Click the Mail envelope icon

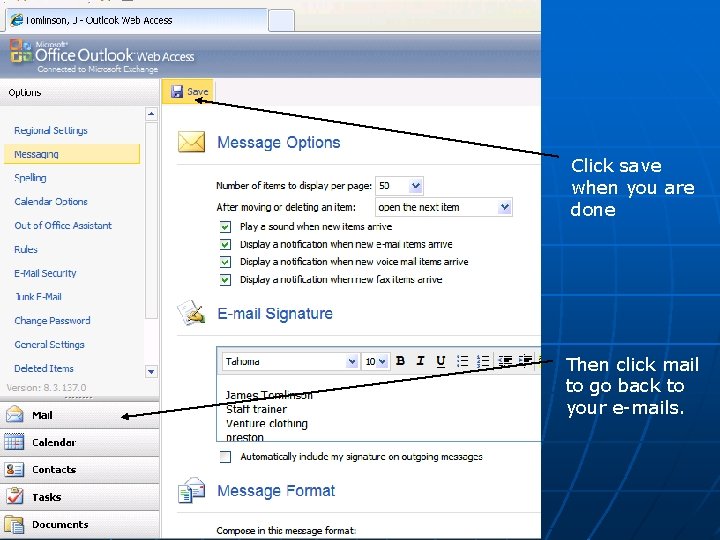tap(15, 414)
